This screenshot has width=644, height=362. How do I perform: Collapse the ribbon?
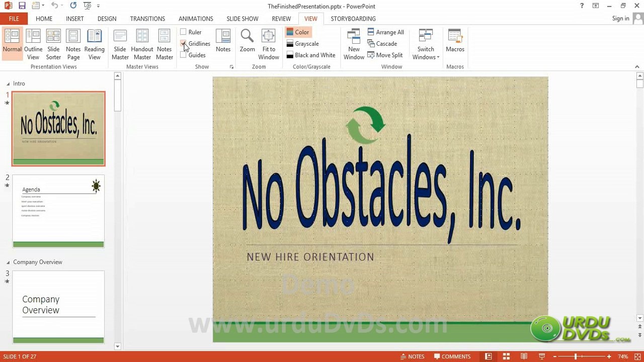(637, 67)
